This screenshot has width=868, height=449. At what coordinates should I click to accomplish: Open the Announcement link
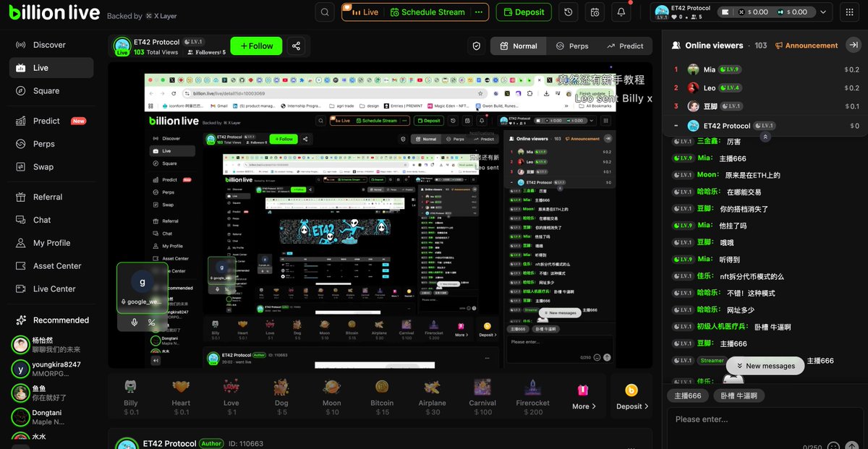coord(806,46)
